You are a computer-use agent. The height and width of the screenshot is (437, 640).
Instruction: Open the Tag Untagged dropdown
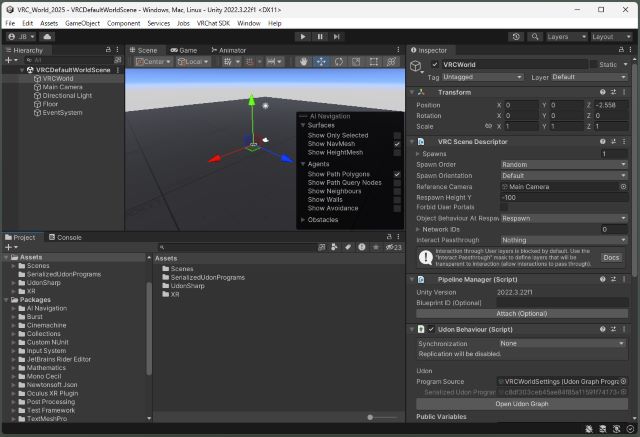482,77
